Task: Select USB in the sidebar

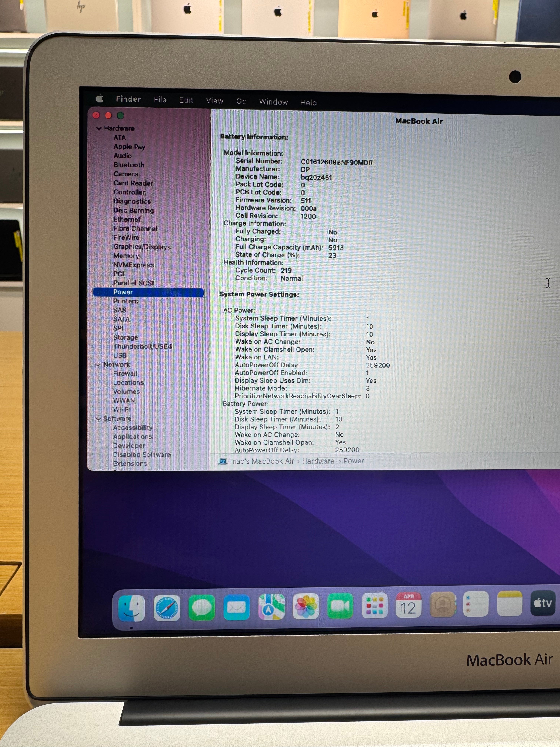Action: pos(120,355)
